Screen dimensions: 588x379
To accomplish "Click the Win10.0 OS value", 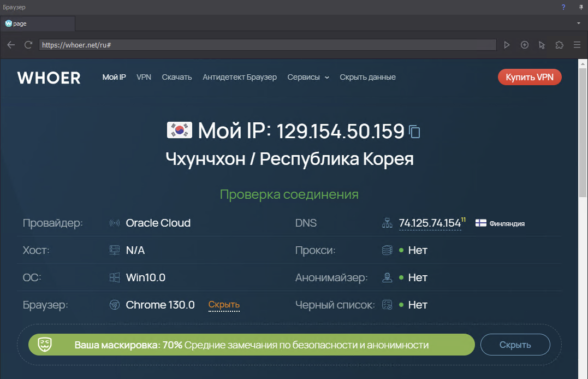I will pyautogui.click(x=146, y=277).
